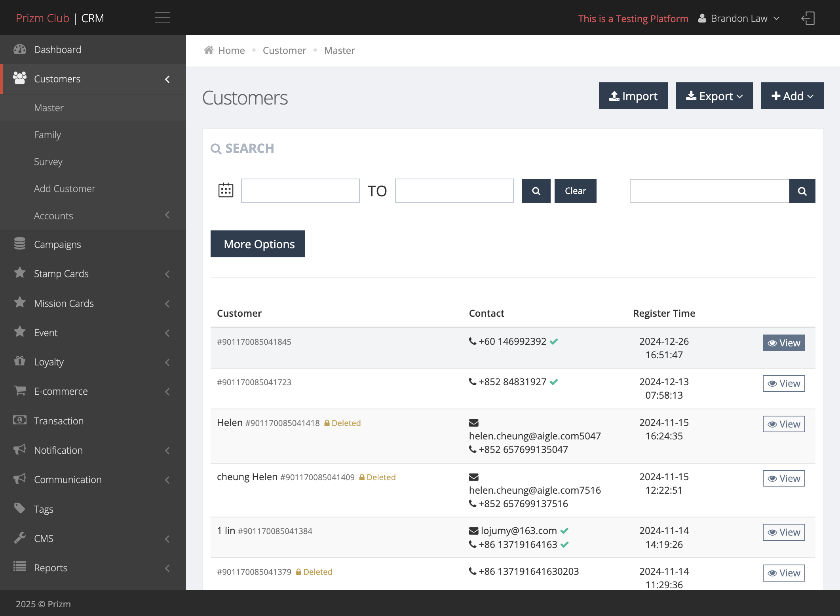Click the logout icon in the header

(808, 18)
